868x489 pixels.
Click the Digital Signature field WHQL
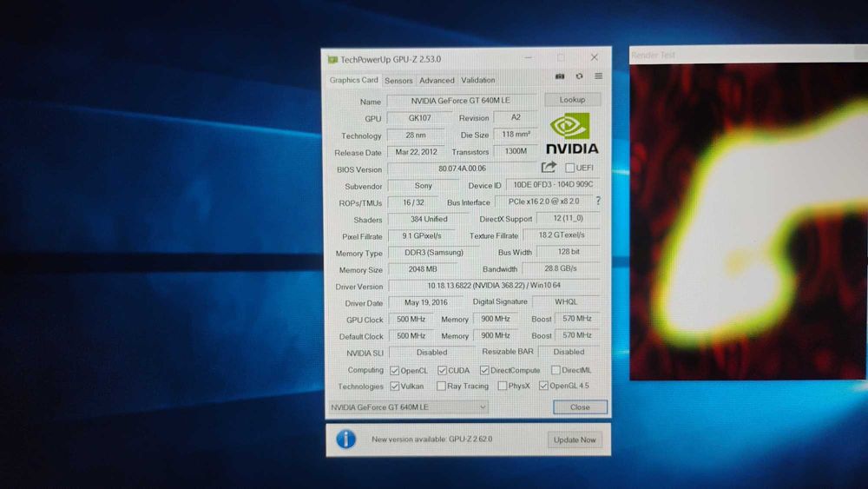pos(566,301)
